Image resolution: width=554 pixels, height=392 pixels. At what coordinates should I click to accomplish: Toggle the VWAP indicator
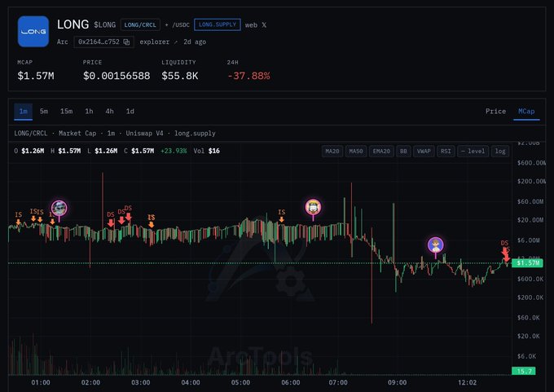pos(424,152)
